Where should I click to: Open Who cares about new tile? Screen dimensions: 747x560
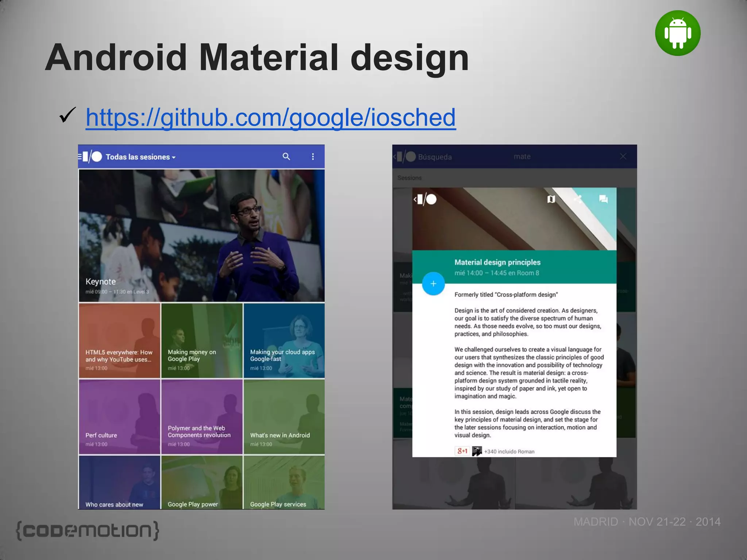[120, 482]
